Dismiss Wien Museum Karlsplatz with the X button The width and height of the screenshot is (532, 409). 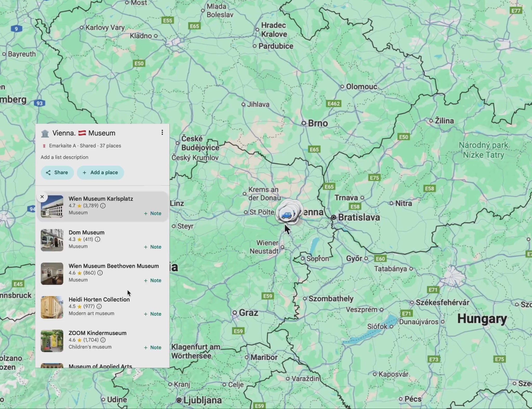click(42, 197)
